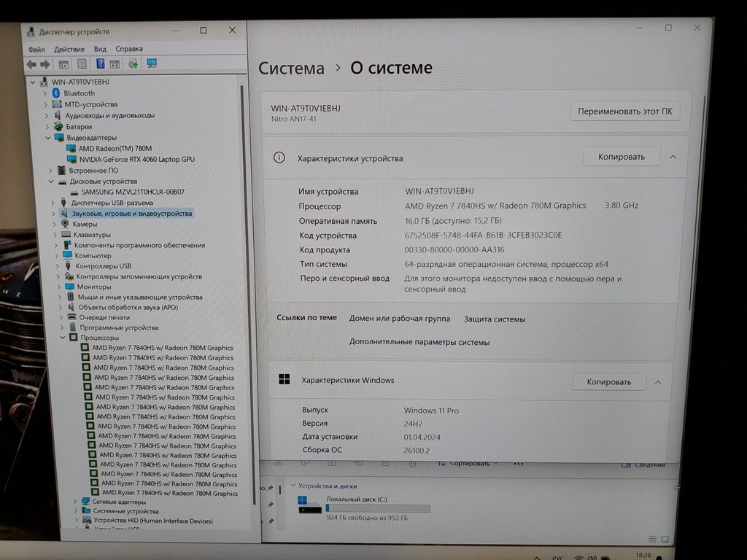Select NVIDIA GeForce RTX 4060 Laptop GPU
Image resolution: width=747 pixels, height=560 pixels.
(136, 160)
